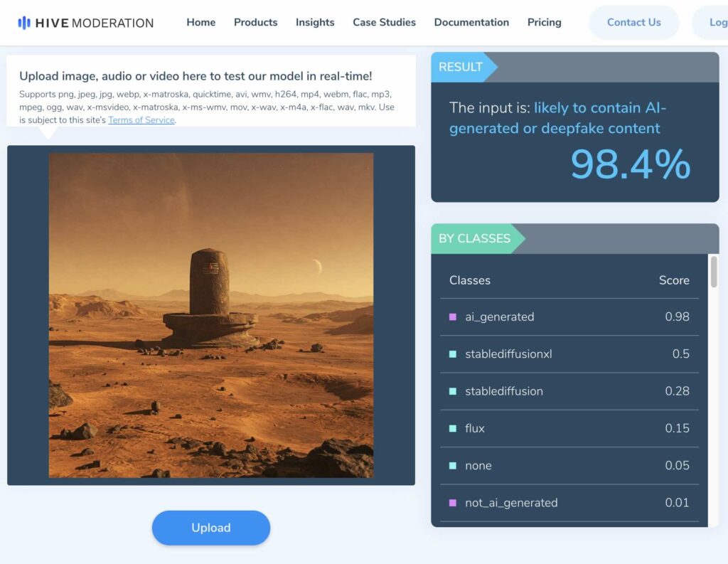Click the 'not_ai_generated' class label
Image resolution: width=728 pixels, height=564 pixels.
[511, 503]
